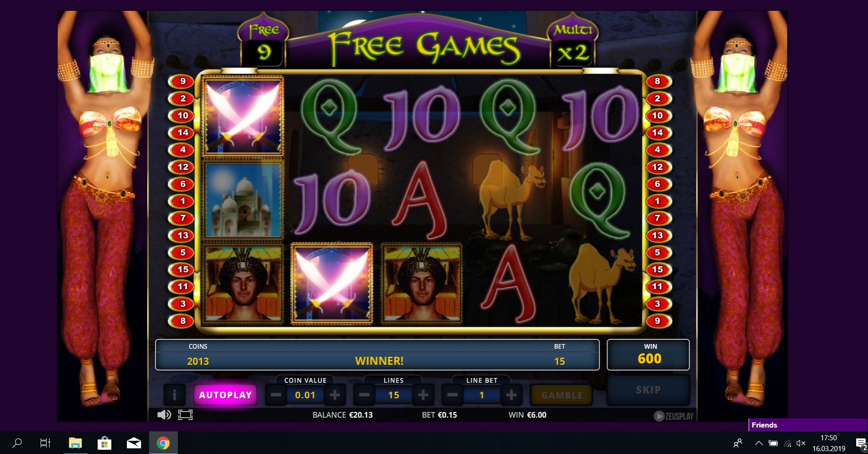The width and height of the screenshot is (868, 454).
Task: Increase number of lines with plus
Action: (423, 395)
